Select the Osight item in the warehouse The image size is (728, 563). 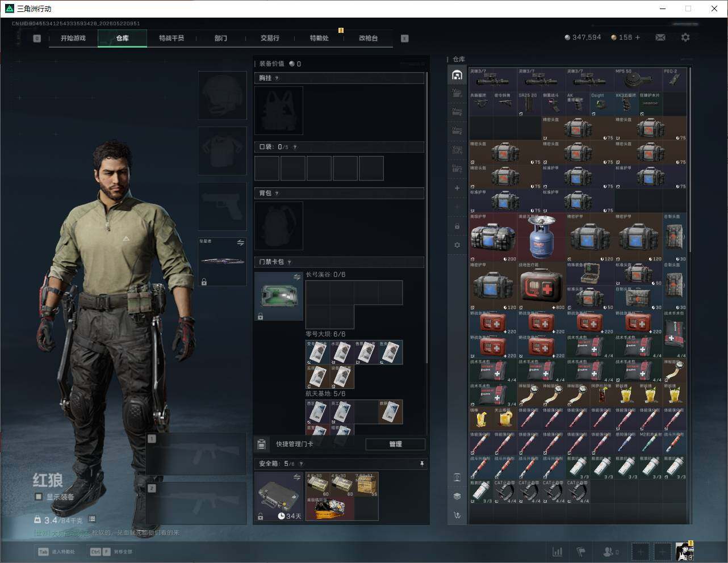602,104
